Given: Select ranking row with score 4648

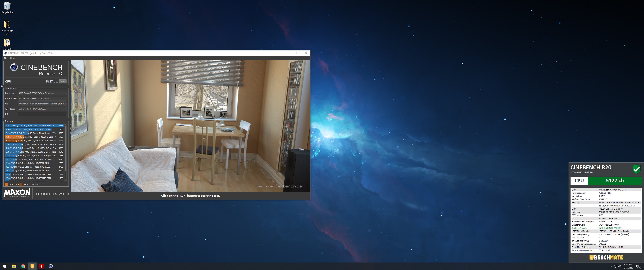Looking at the screenshot, I should [x=34, y=152].
